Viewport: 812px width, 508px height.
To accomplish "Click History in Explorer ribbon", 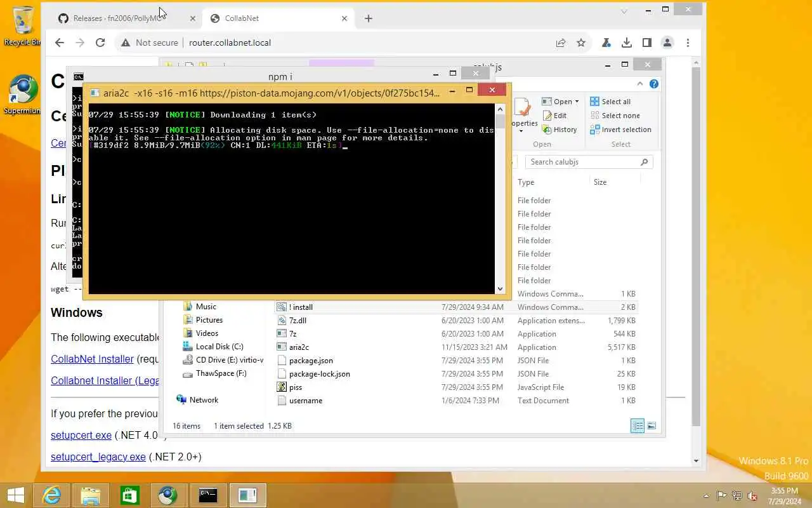I will [x=559, y=130].
